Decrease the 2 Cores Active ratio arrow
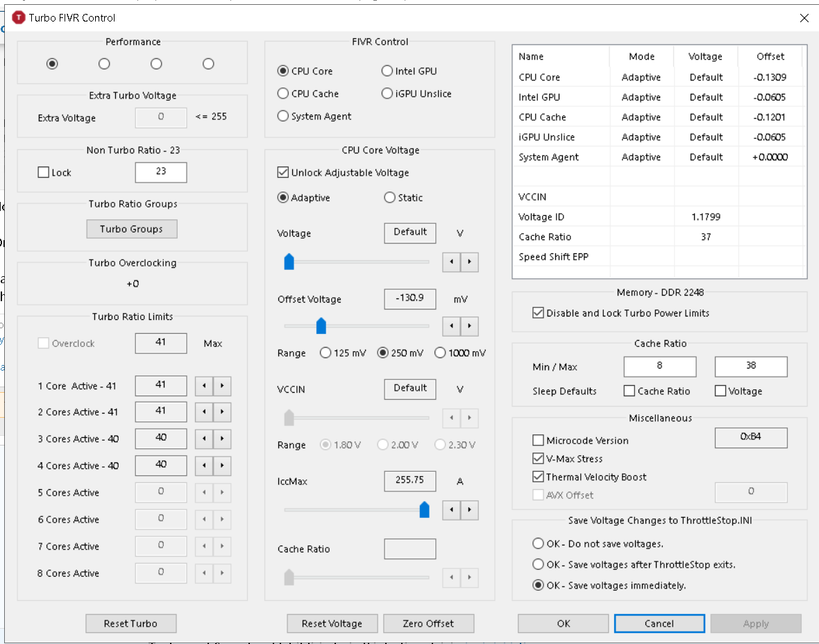The width and height of the screenshot is (819, 644). pyautogui.click(x=204, y=412)
